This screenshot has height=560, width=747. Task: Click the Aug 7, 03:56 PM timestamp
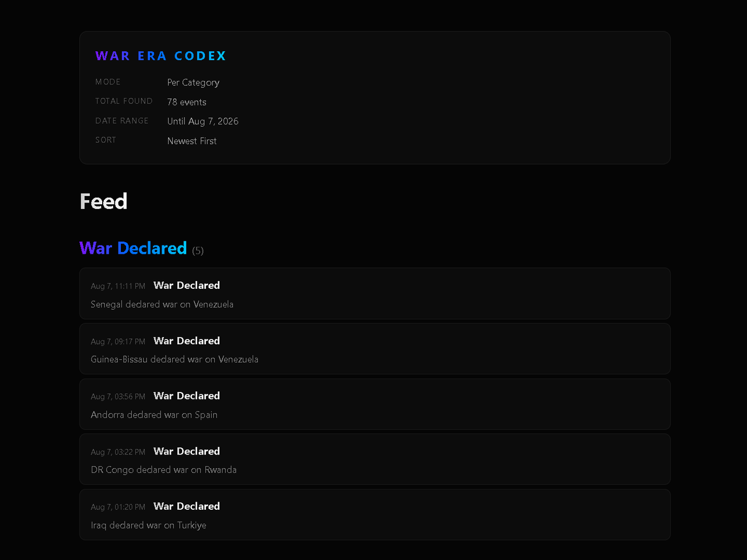(118, 397)
